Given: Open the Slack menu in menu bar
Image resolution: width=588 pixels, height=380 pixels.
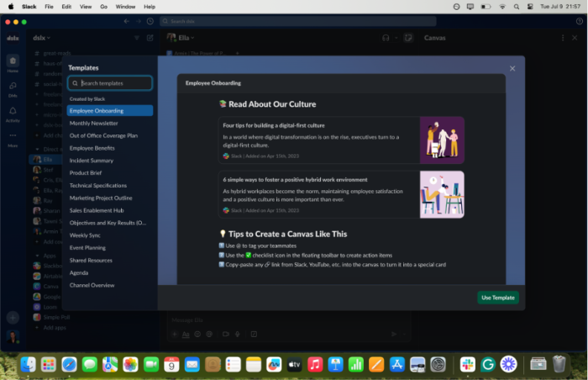Looking at the screenshot, I should point(29,7).
